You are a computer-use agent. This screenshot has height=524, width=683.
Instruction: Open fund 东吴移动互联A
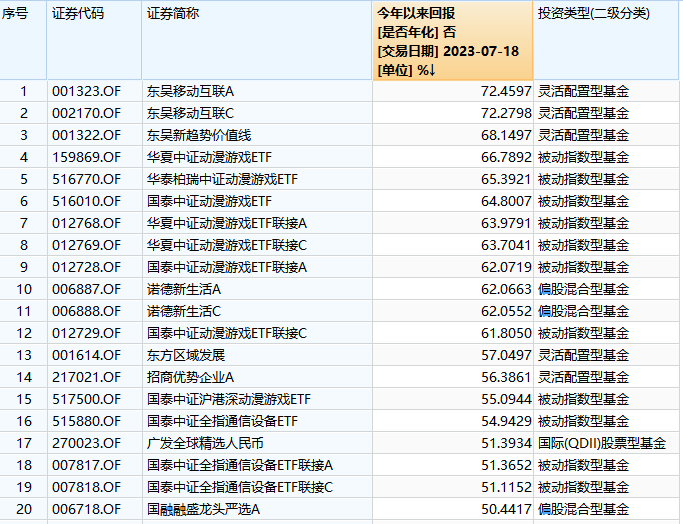tap(190, 91)
